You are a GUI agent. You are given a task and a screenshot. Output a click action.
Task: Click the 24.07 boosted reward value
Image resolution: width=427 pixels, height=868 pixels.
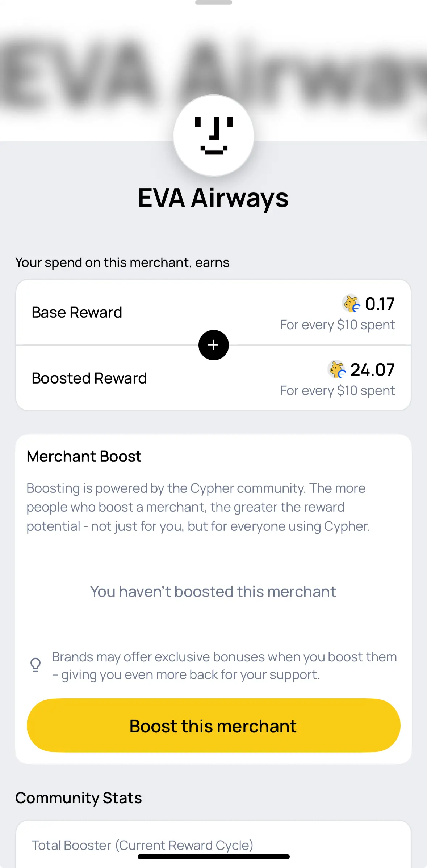(x=372, y=370)
